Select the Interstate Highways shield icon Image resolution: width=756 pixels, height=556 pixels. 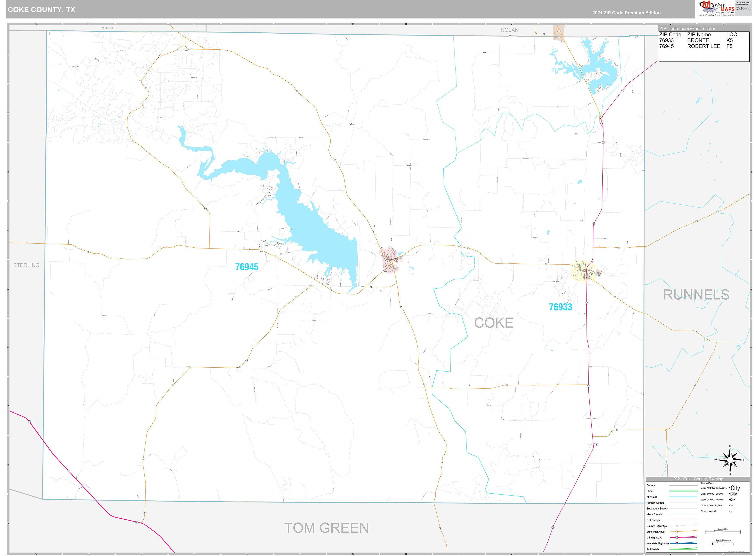[x=677, y=543]
